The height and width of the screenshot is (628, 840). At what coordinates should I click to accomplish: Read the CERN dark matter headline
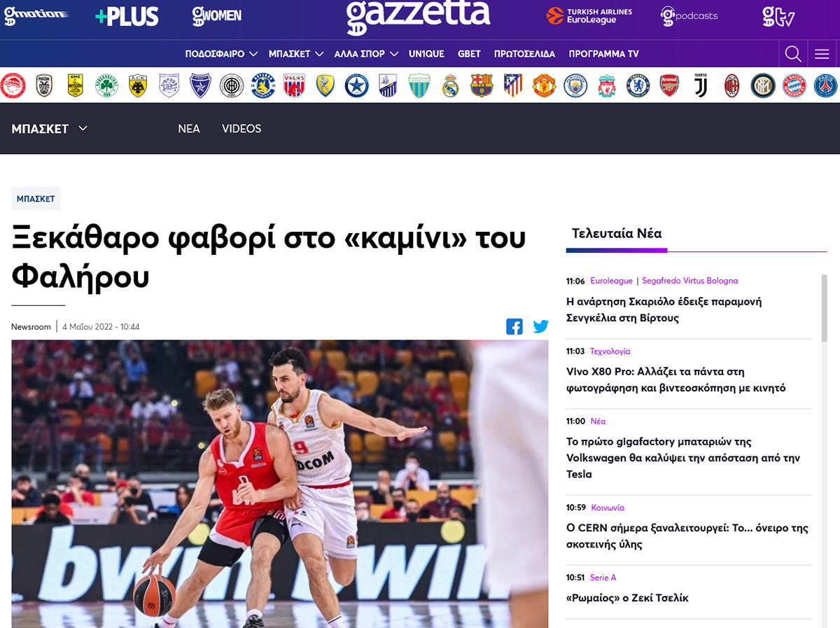coord(687,536)
